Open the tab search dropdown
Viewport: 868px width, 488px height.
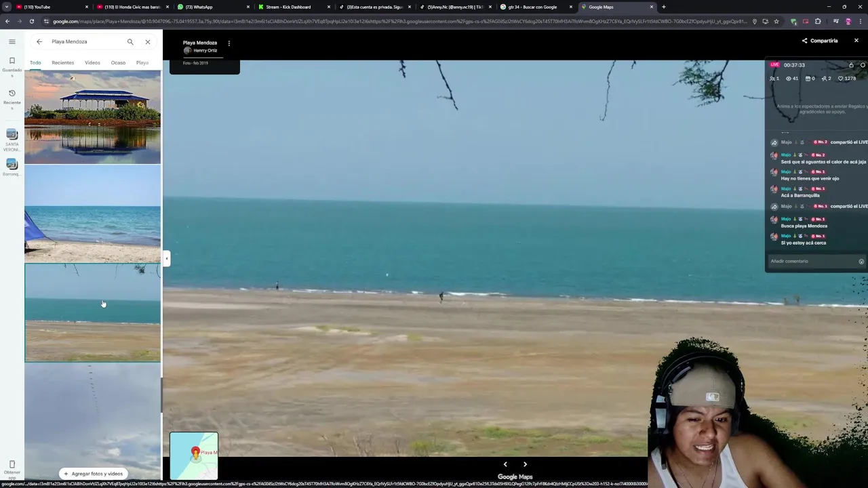point(7,7)
